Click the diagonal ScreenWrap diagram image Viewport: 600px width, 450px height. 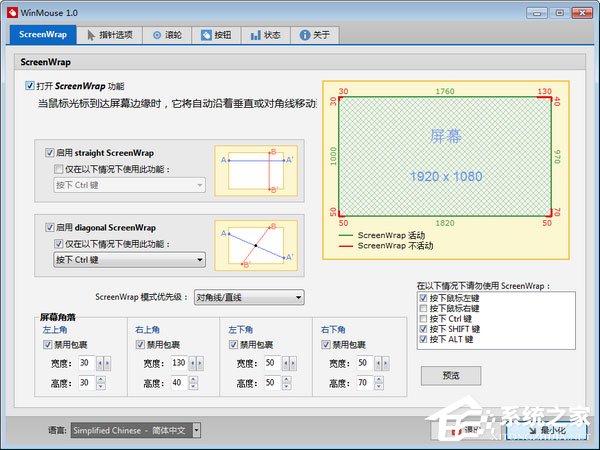[x=256, y=244]
